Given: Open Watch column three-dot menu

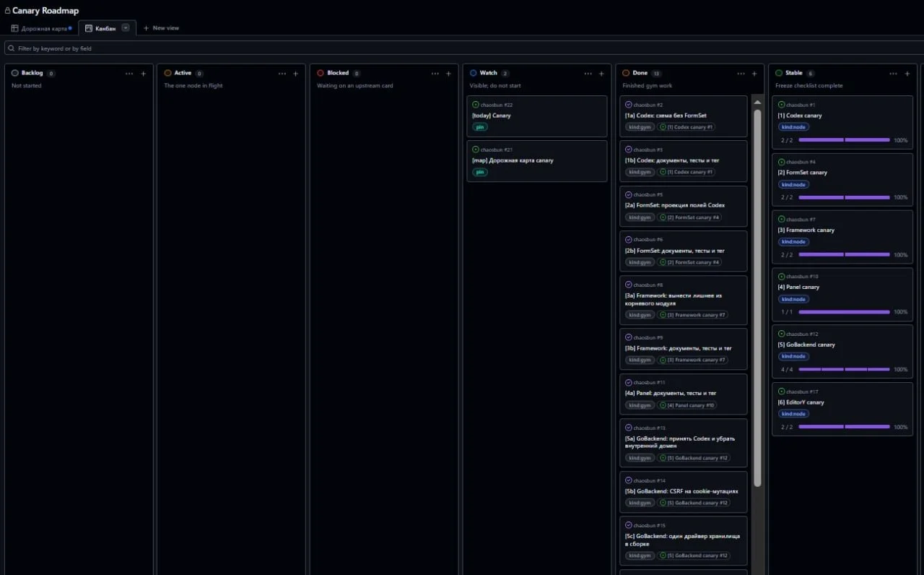Looking at the screenshot, I should [x=588, y=73].
